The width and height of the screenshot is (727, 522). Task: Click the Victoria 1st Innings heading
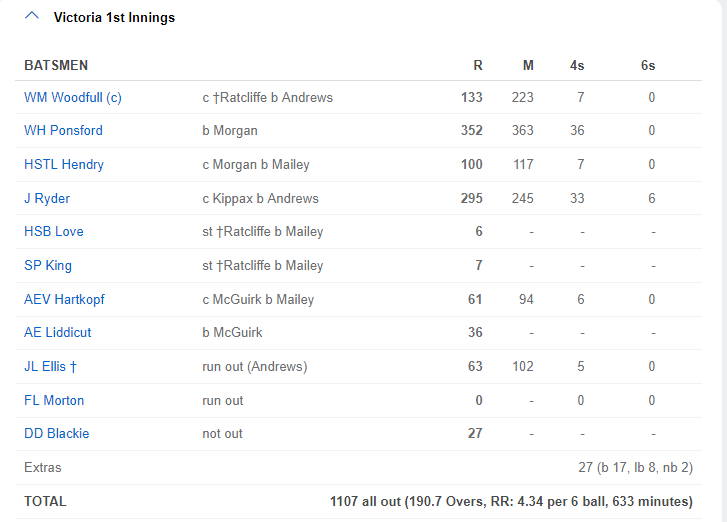[114, 18]
